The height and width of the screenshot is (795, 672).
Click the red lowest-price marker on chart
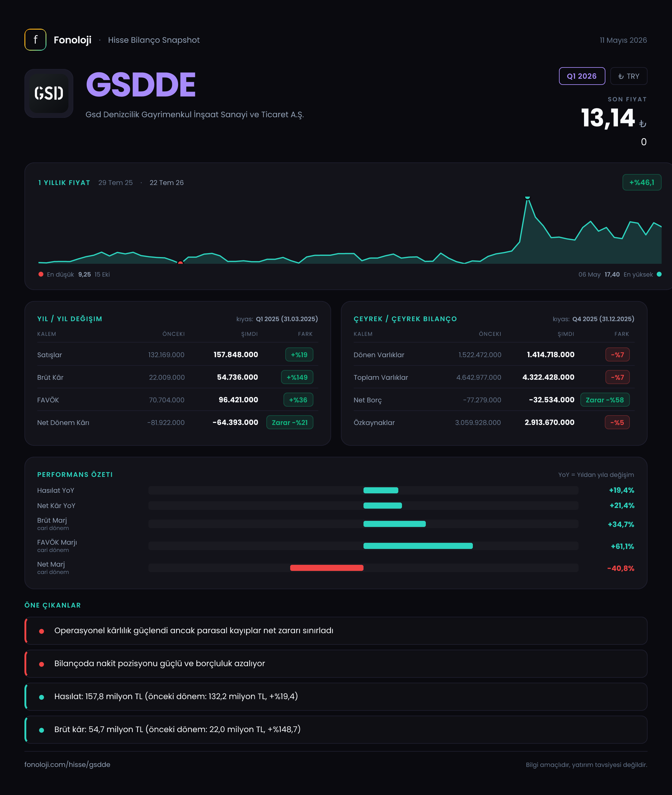click(x=181, y=263)
